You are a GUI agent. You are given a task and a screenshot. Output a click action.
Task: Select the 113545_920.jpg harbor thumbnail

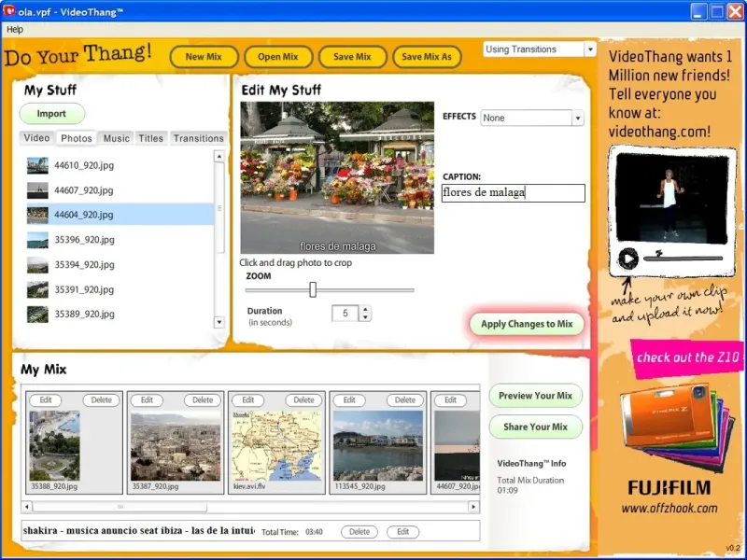[378, 446]
